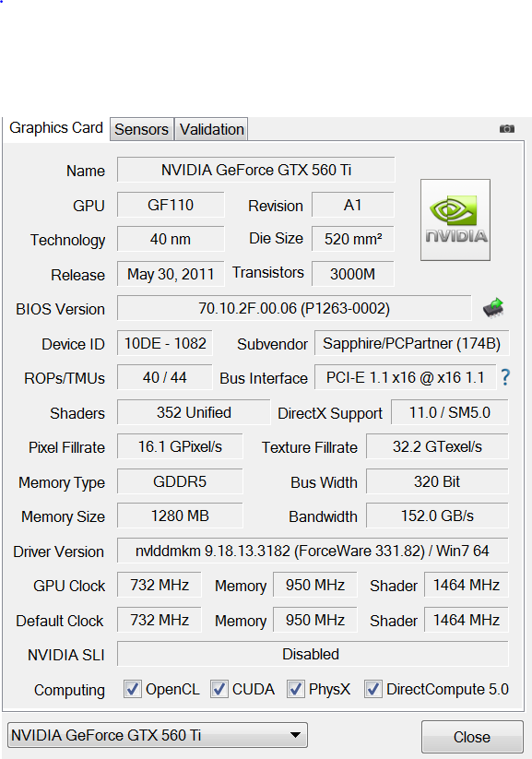Click the Bandwidth field 152.0 GB/s
The width and height of the screenshot is (532, 759).
[x=437, y=516]
